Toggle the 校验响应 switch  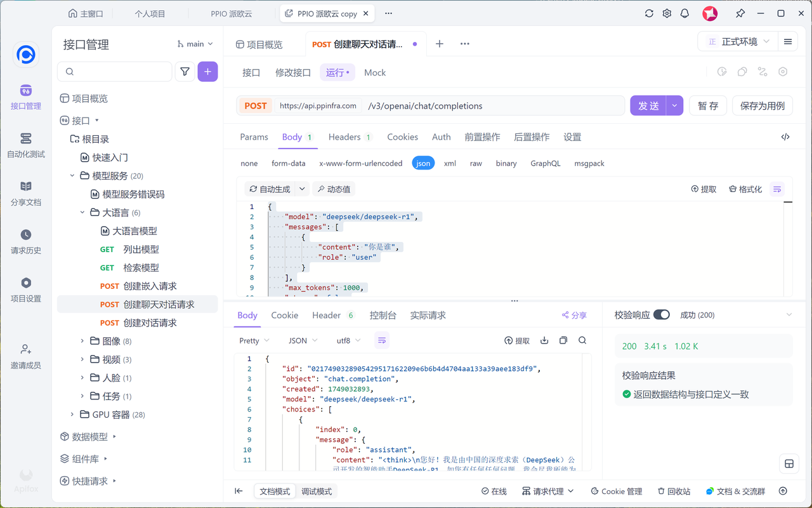click(661, 315)
